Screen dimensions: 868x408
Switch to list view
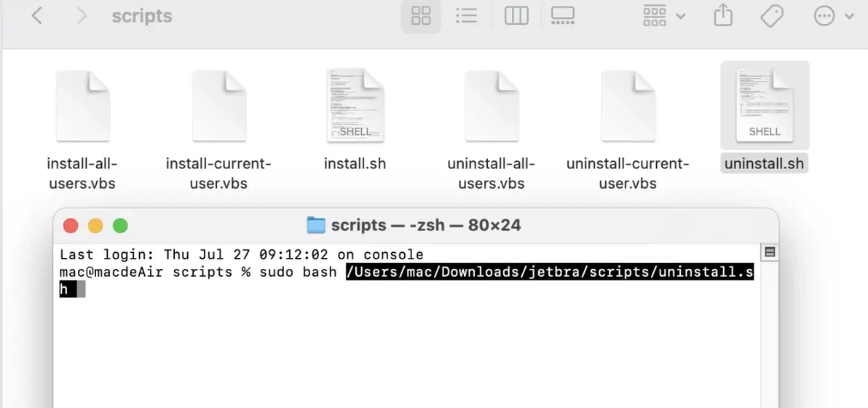466,16
